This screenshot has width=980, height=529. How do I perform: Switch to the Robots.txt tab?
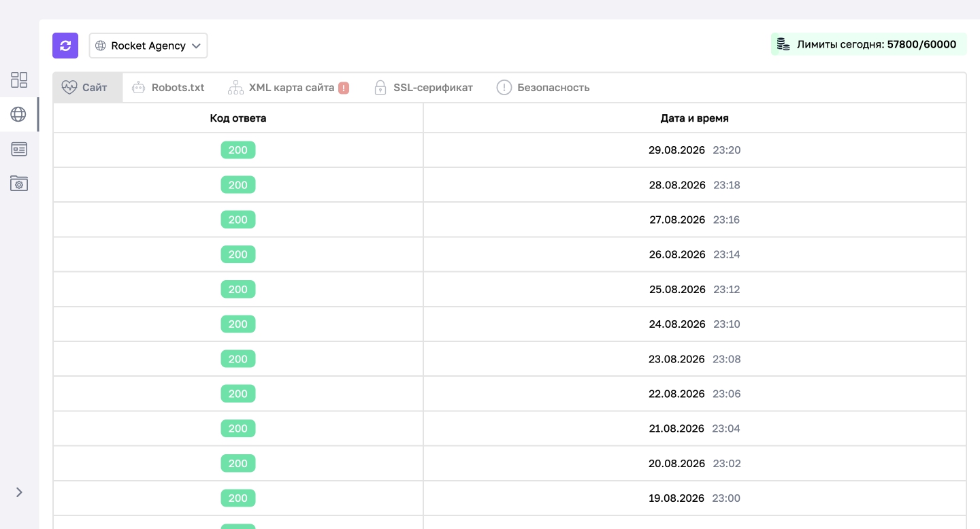(x=168, y=88)
